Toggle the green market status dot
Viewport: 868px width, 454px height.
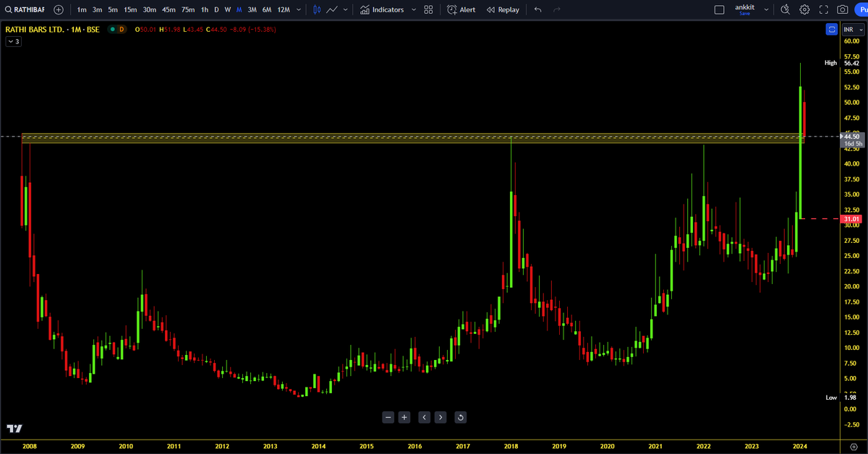[111, 30]
